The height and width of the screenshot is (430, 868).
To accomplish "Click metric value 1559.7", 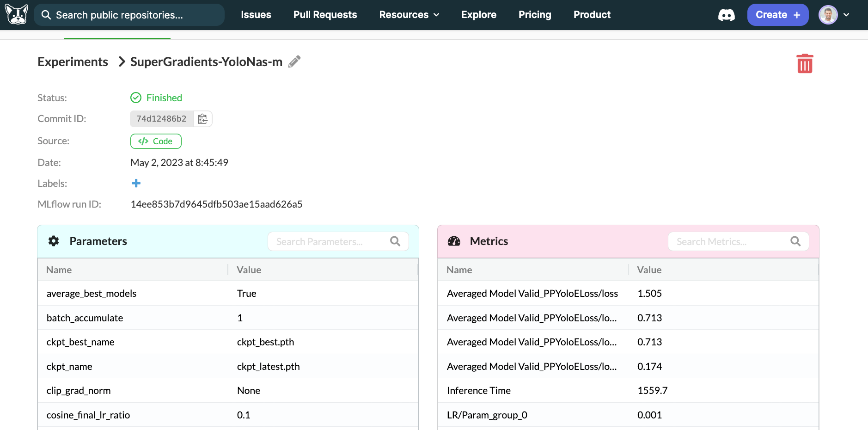I will [x=652, y=390].
